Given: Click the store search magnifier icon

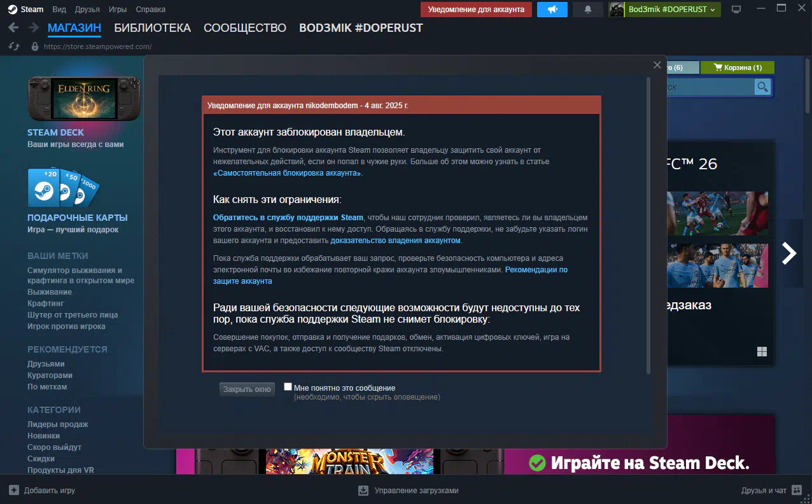Looking at the screenshot, I should (762, 87).
